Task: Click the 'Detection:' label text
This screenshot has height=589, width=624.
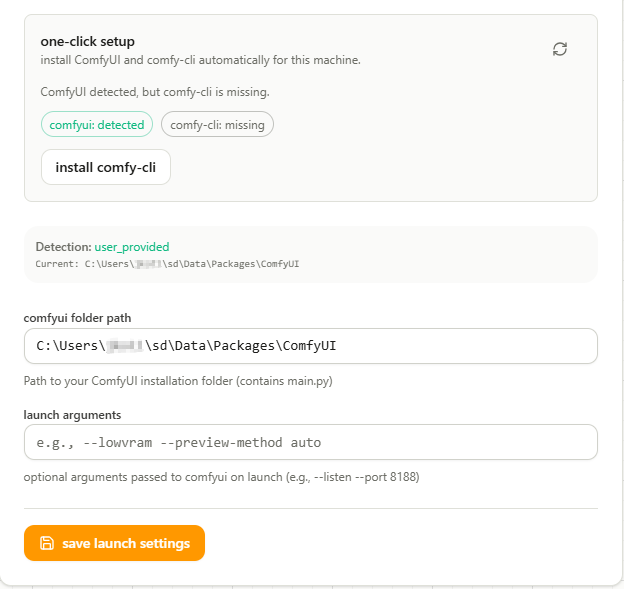Action: [63, 247]
